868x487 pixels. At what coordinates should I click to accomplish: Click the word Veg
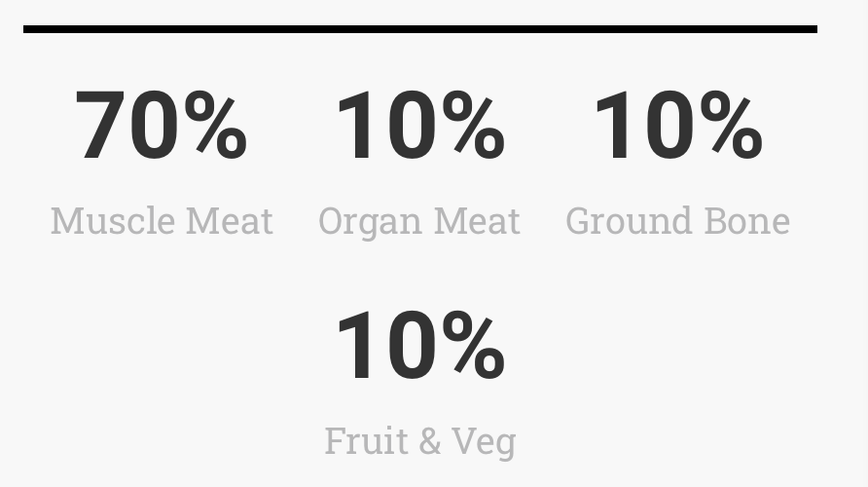click(485, 443)
